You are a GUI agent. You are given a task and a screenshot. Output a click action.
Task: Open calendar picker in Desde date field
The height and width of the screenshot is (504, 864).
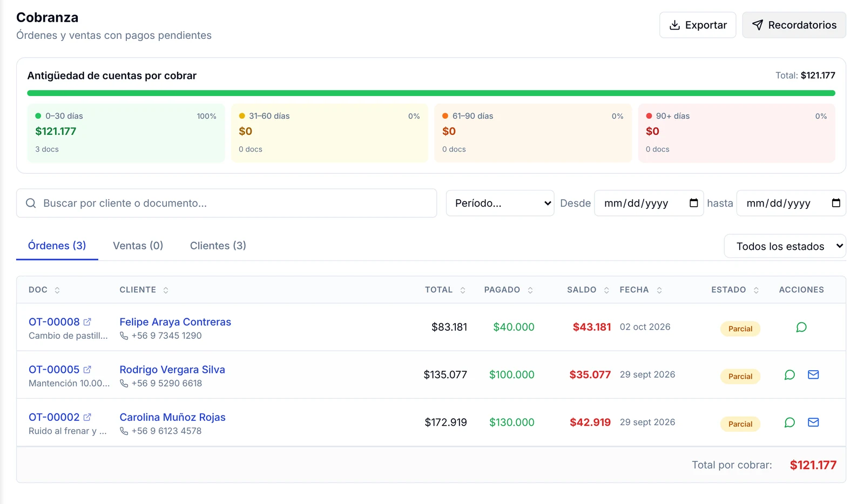point(694,203)
